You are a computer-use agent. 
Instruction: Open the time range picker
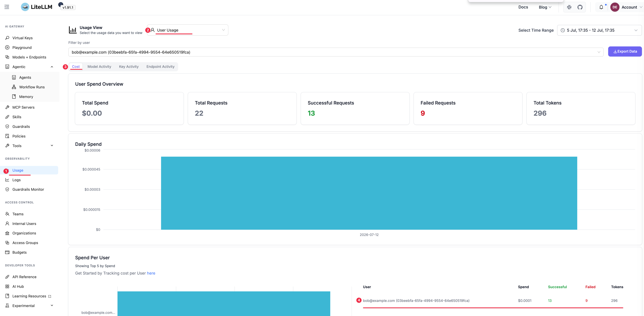click(599, 30)
